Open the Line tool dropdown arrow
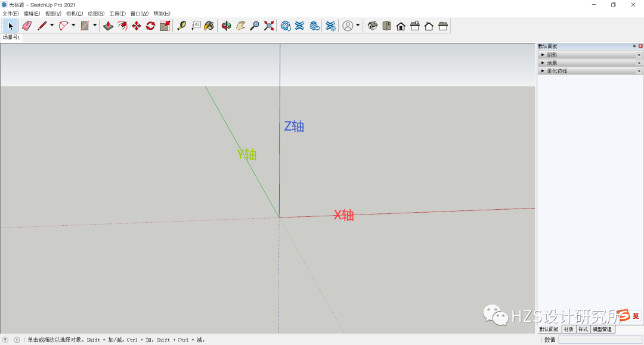 (x=51, y=26)
